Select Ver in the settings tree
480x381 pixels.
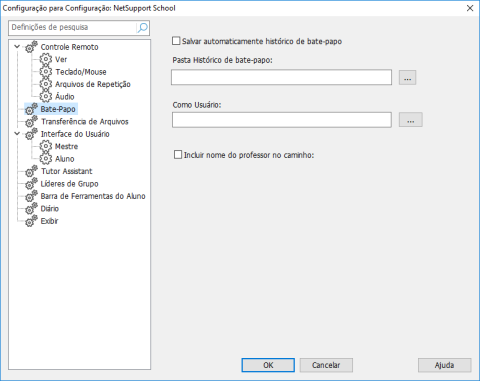click(x=61, y=59)
